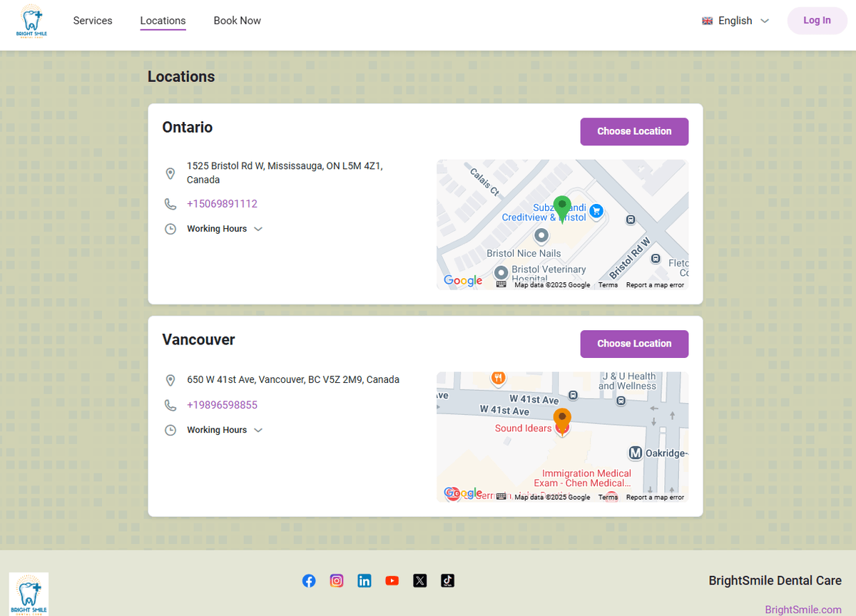
Task: Click the Ontario address text
Action: click(x=285, y=173)
